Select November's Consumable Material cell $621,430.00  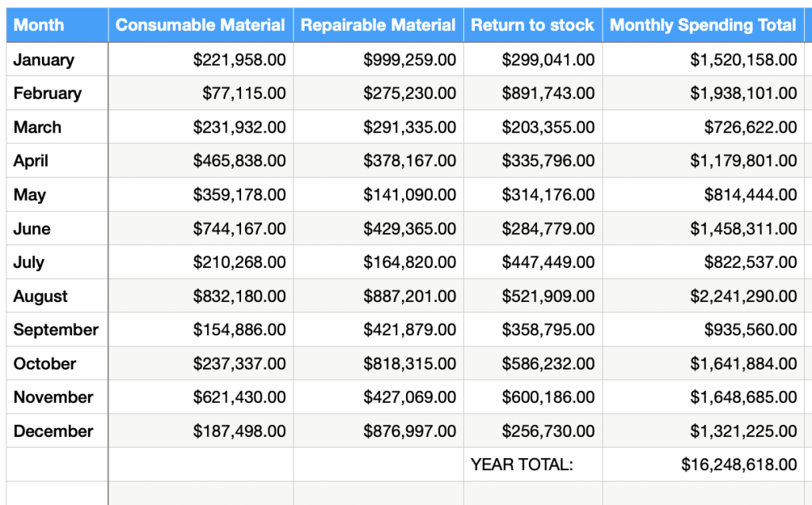tap(239, 397)
